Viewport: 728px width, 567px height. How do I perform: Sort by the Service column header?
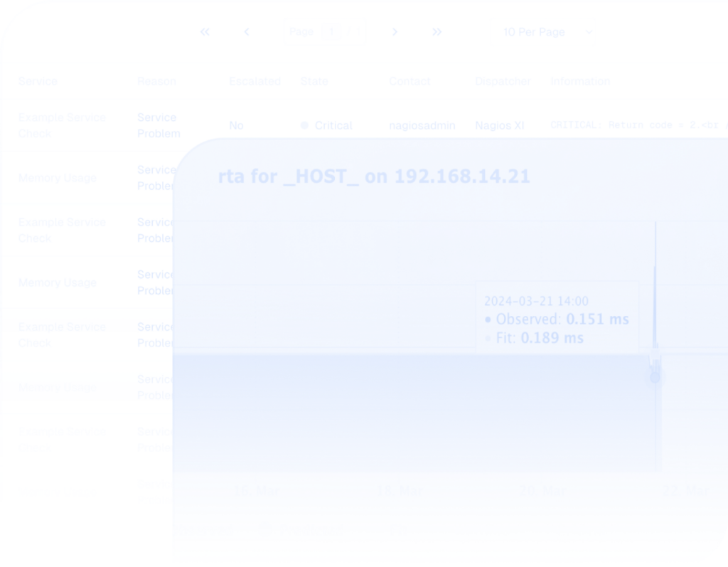[x=38, y=81]
